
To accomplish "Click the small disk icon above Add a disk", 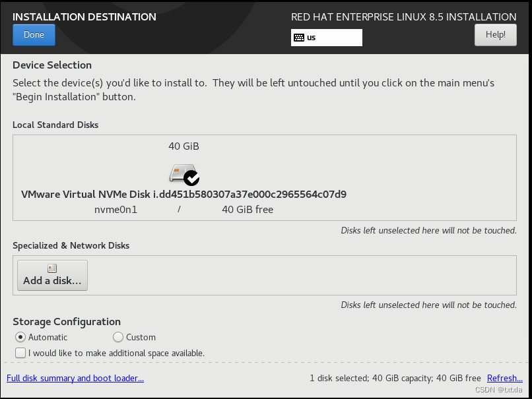I will [52, 268].
